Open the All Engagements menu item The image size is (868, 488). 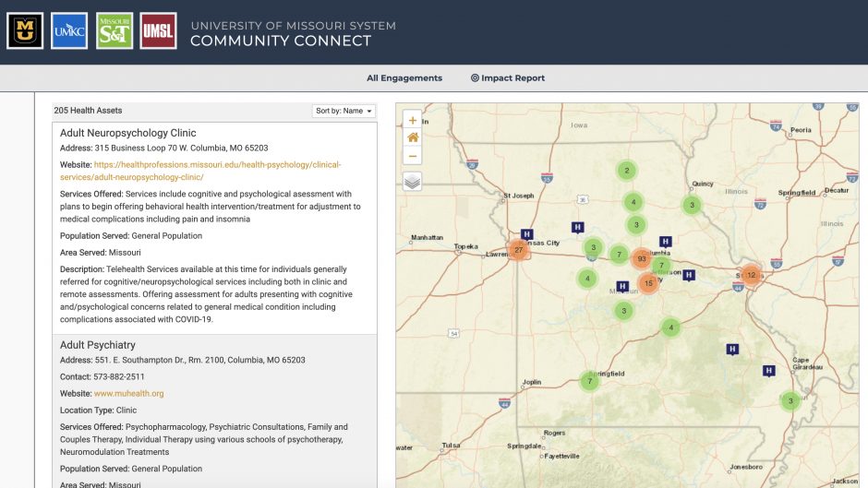click(x=404, y=78)
